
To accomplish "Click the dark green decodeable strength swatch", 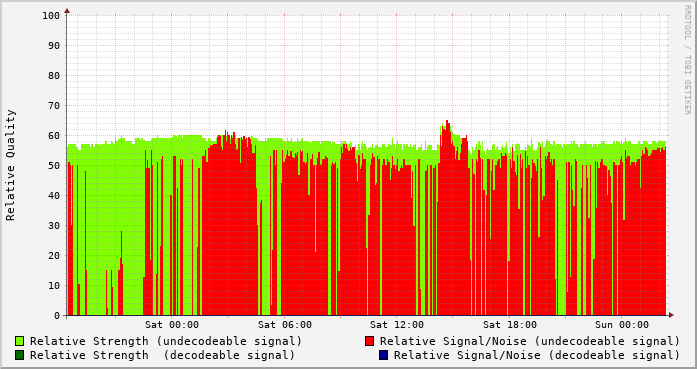I will (x=20, y=355).
